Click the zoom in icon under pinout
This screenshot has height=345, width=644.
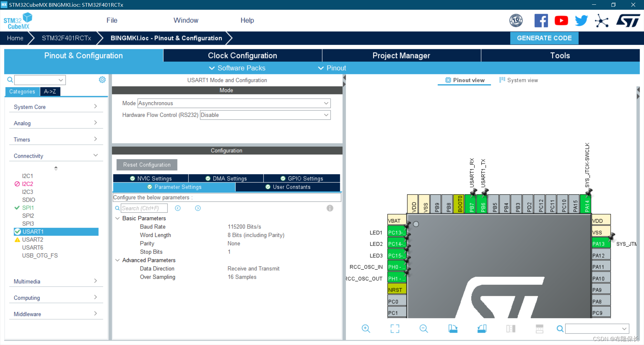(366, 329)
